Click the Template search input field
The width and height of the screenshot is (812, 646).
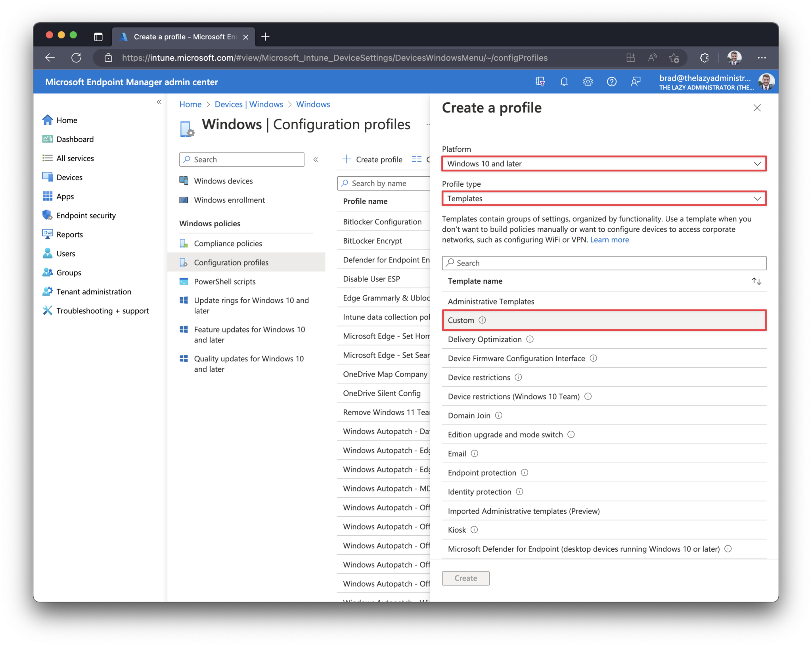(603, 262)
